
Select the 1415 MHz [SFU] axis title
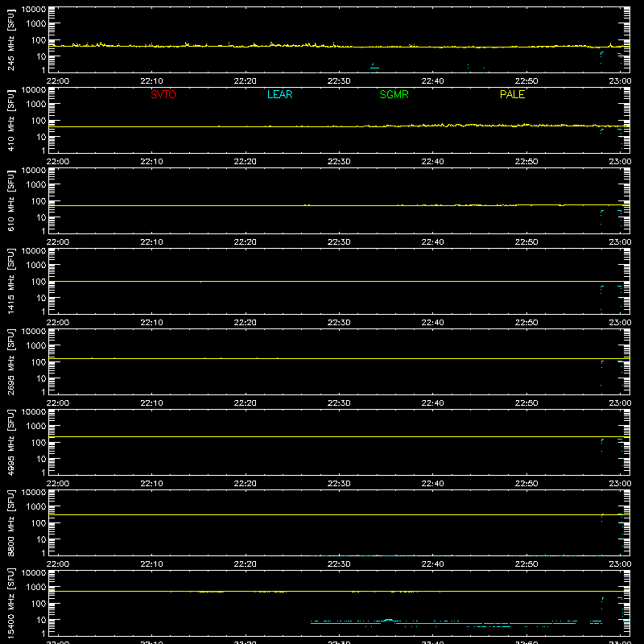coord(11,281)
